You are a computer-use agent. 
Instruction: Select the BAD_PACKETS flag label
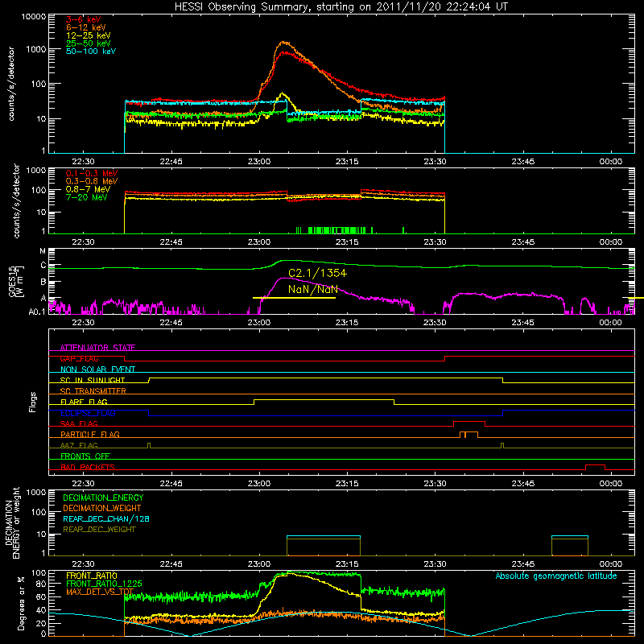pos(88,467)
